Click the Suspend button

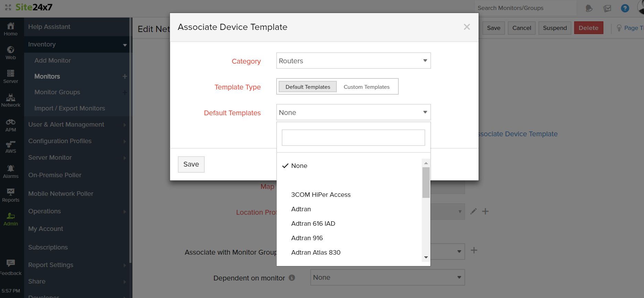[x=555, y=28]
